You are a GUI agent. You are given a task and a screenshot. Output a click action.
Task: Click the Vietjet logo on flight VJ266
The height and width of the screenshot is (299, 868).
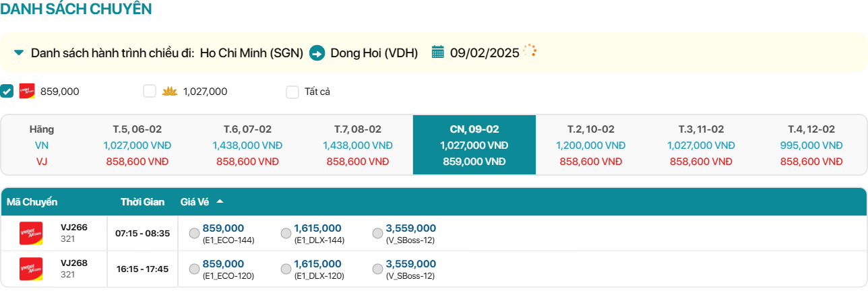(31, 233)
